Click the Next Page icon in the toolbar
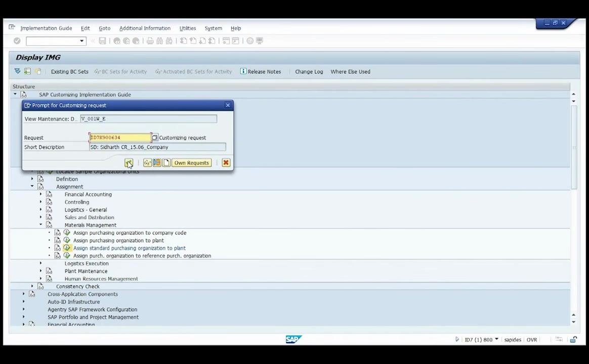Screen dimensions: 589x364 202,41
